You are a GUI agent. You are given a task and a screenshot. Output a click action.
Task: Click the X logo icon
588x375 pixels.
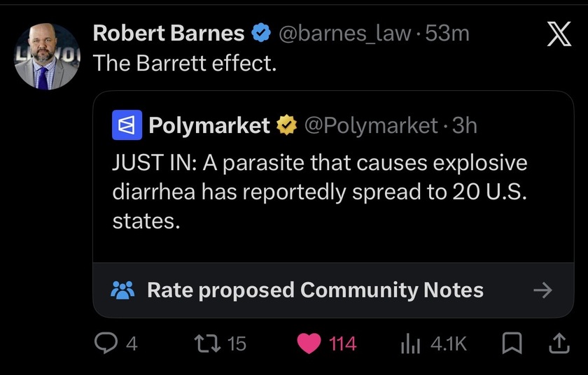tap(559, 34)
